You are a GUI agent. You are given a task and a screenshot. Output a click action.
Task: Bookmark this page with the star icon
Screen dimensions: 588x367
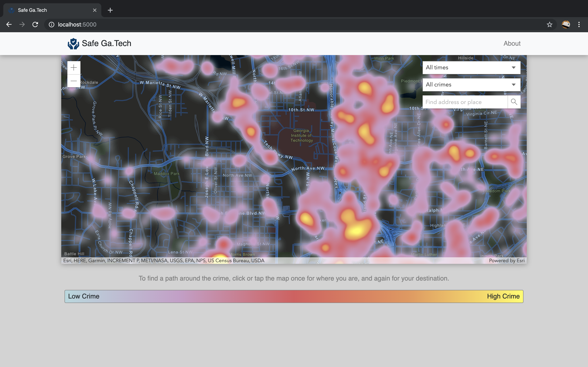(549, 24)
